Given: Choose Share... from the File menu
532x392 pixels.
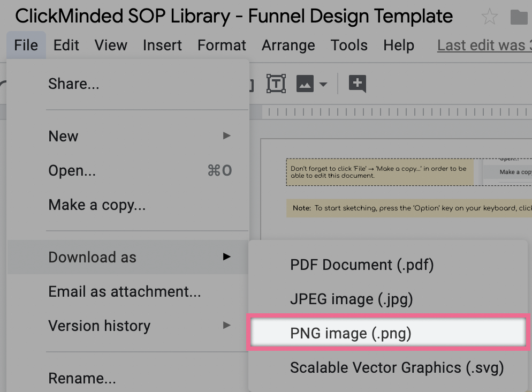Looking at the screenshot, I should (74, 84).
